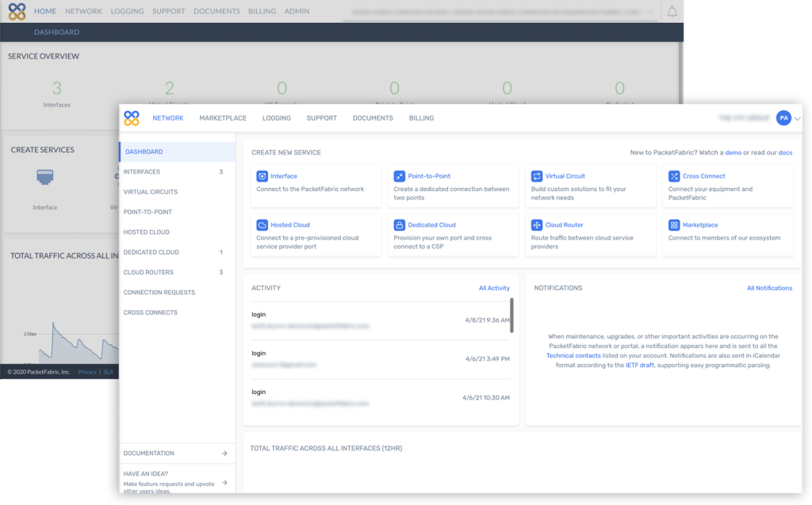Select CONNECTION REQUESTS in the left sidebar

pyautogui.click(x=177, y=292)
